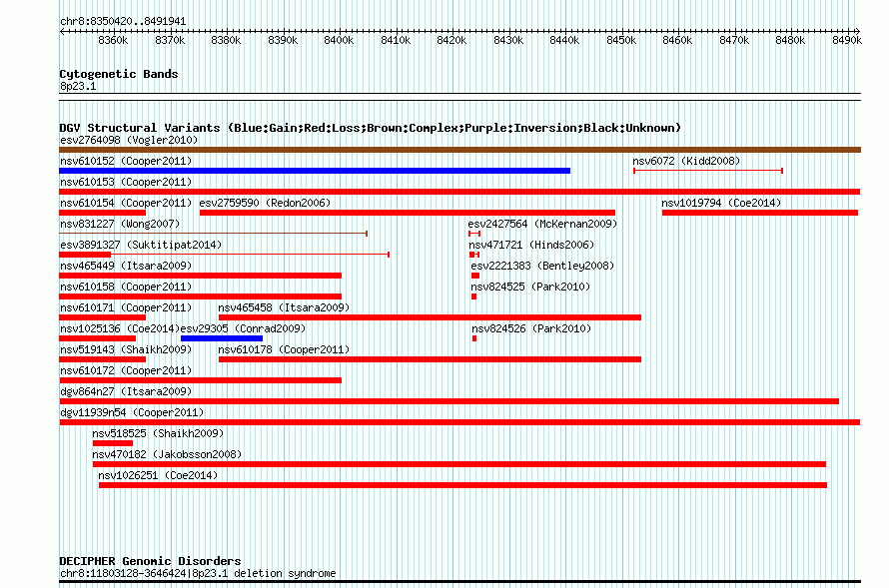Select the red esv2759590 loss bar
889x588 pixels.
pos(408,213)
